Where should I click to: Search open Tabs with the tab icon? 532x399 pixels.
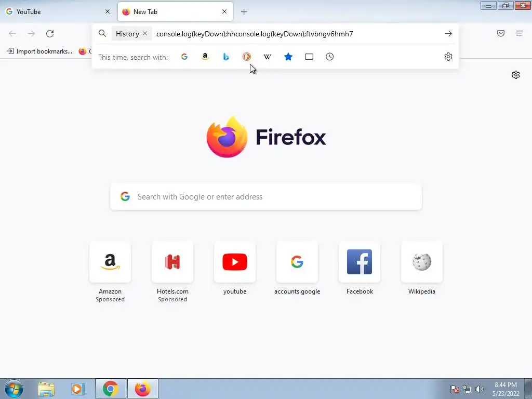[x=309, y=57]
